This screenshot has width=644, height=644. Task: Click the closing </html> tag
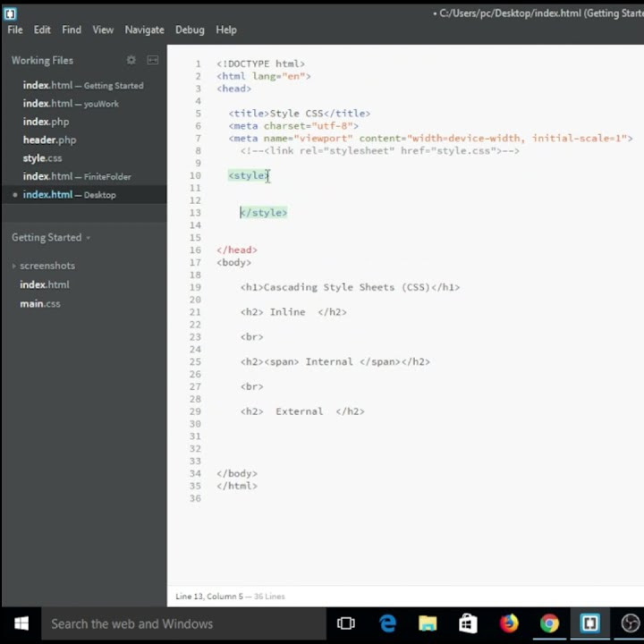(236, 486)
